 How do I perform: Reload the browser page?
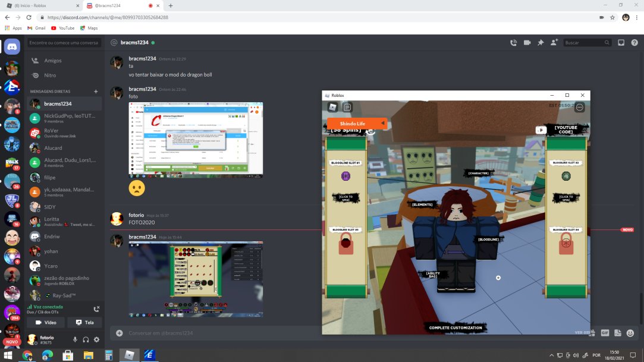coord(29,17)
